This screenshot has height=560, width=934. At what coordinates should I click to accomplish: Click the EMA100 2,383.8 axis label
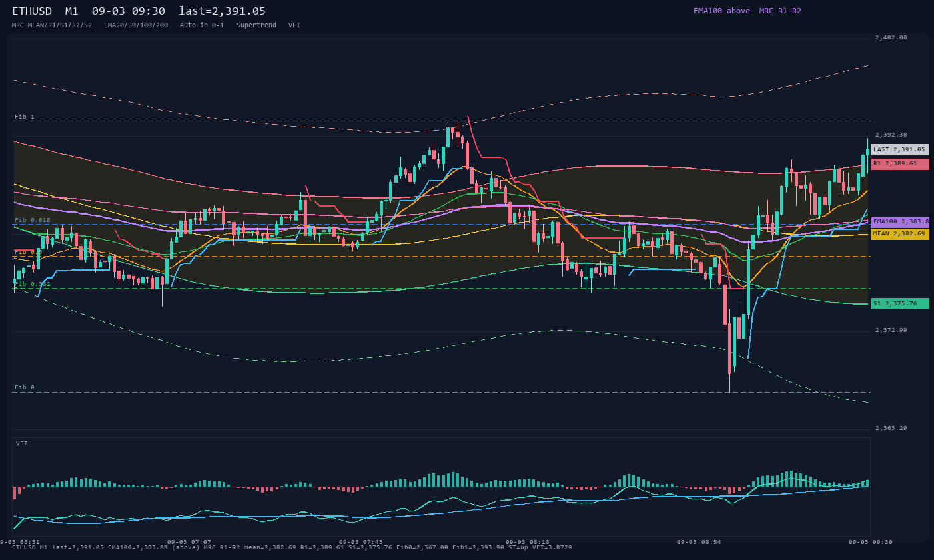(900, 221)
